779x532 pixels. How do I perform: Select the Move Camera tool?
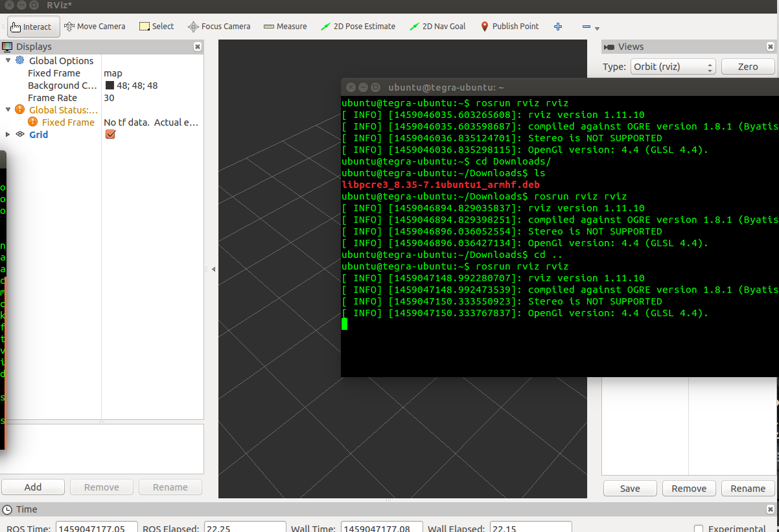[x=95, y=27]
